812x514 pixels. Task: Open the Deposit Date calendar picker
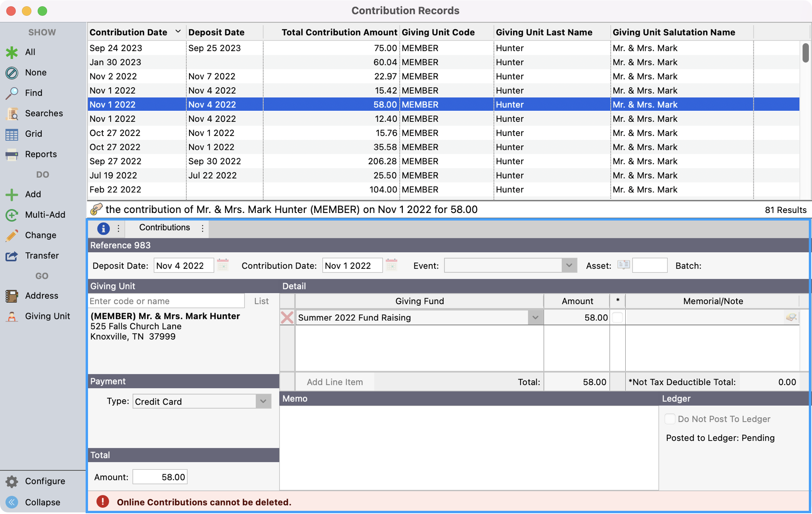(223, 265)
